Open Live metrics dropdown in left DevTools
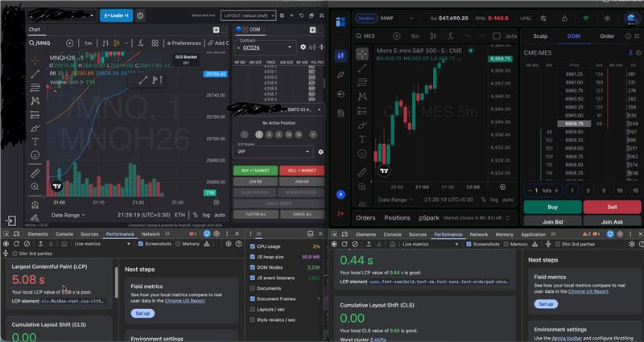 point(102,244)
